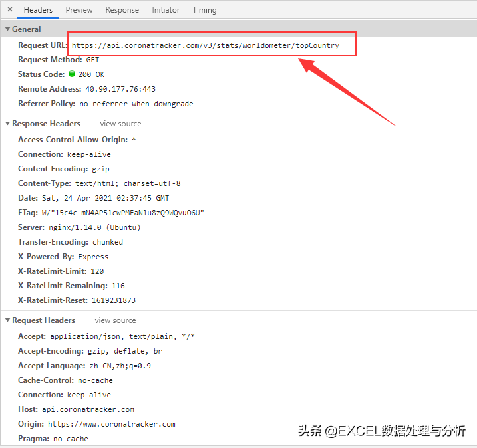
Task: Select the ETag header value
Action: click(123, 213)
